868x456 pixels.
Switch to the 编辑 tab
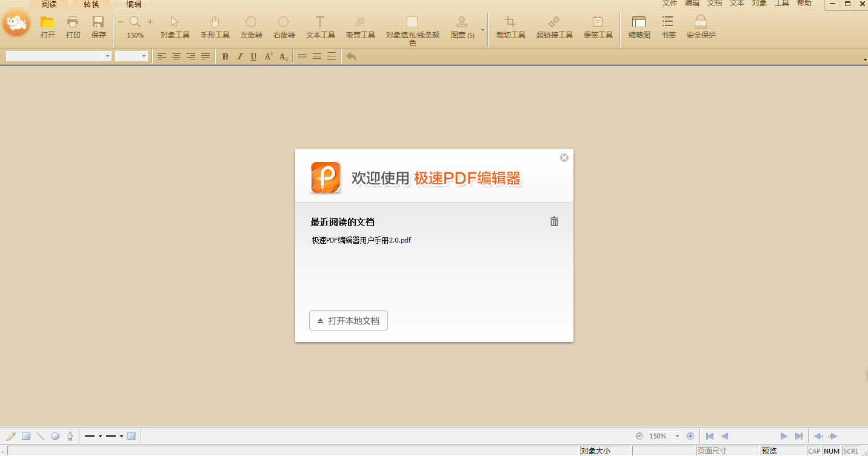click(134, 5)
